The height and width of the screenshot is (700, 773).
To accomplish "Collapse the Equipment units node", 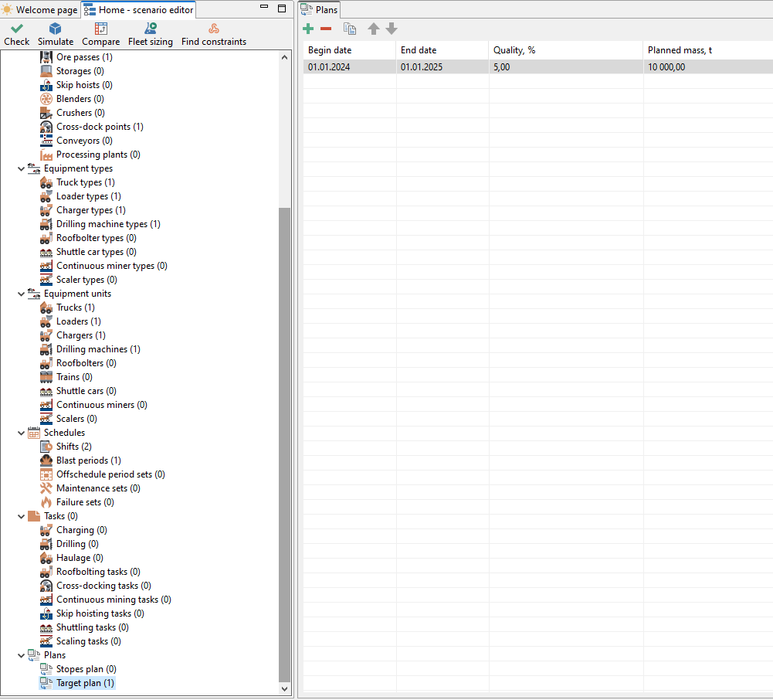I will point(21,294).
